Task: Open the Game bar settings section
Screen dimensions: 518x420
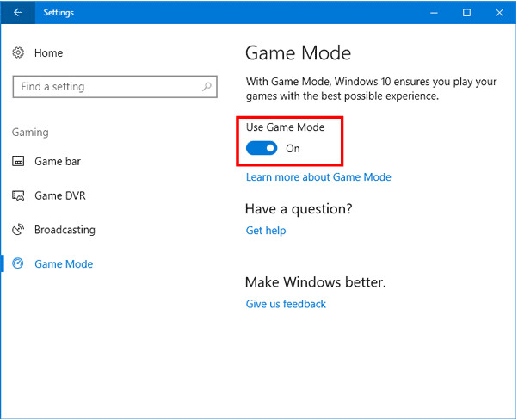Action: (57, 162)
